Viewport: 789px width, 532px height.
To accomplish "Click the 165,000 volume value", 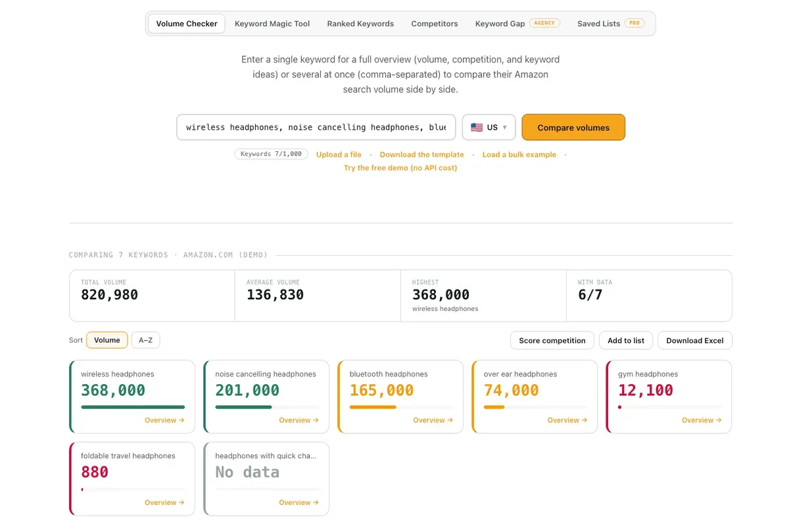I will point(381,390).
